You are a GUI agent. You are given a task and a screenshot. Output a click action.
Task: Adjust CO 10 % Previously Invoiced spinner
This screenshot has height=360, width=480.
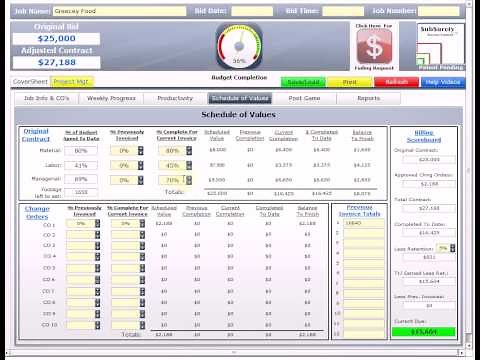coord(97,325)
